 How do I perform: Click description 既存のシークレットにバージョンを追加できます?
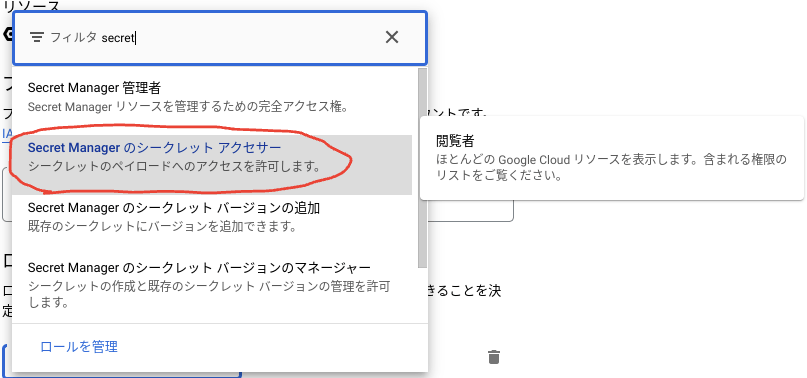pyautogui.click(x=162, y=227)
